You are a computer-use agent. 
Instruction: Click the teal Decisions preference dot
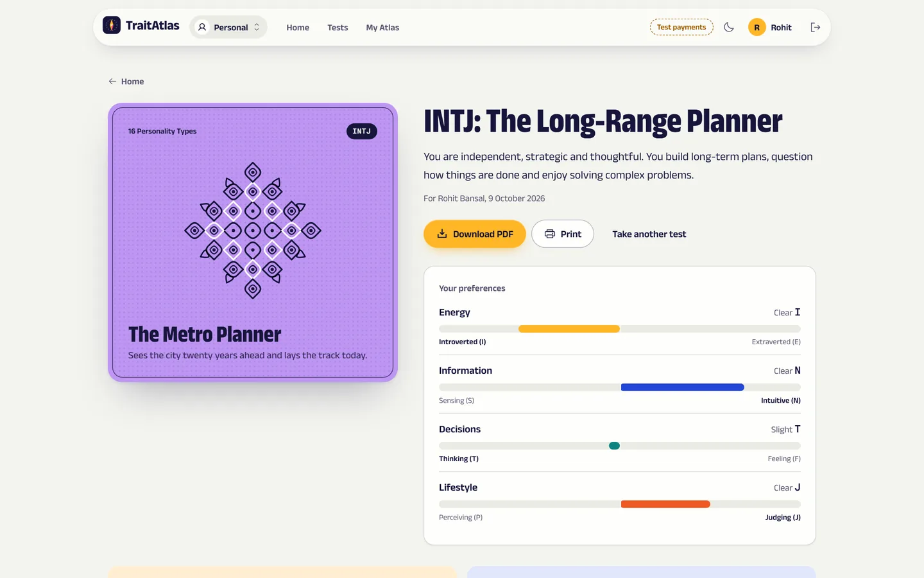point(614,446)
